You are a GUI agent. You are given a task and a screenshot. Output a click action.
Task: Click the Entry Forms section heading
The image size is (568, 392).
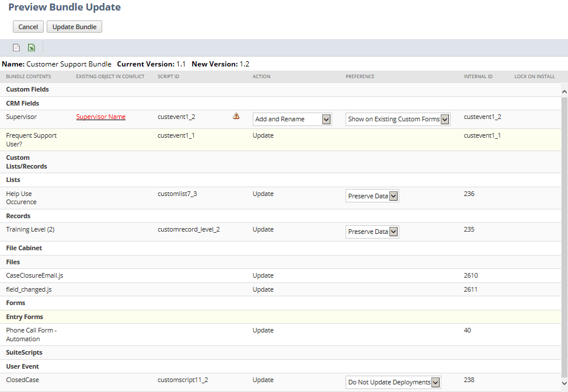tap(25, 317)
